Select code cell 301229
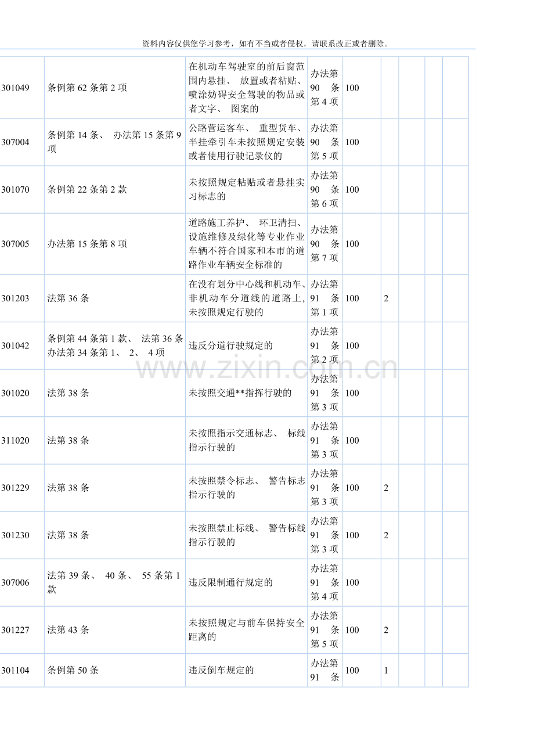Viewport: 534px width, 756px height. [x=15, y=488]
